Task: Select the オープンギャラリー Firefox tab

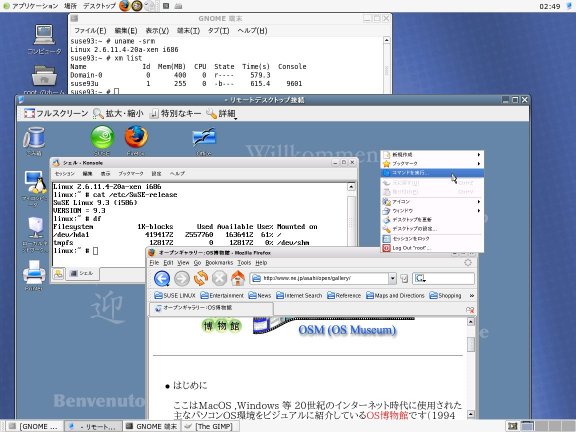Action: tap(212, 308)
